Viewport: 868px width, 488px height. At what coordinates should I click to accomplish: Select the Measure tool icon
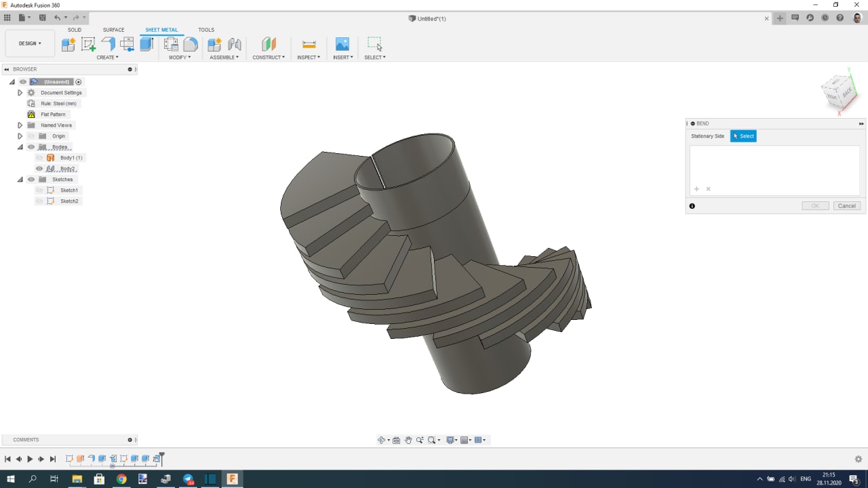coord(309,44)
